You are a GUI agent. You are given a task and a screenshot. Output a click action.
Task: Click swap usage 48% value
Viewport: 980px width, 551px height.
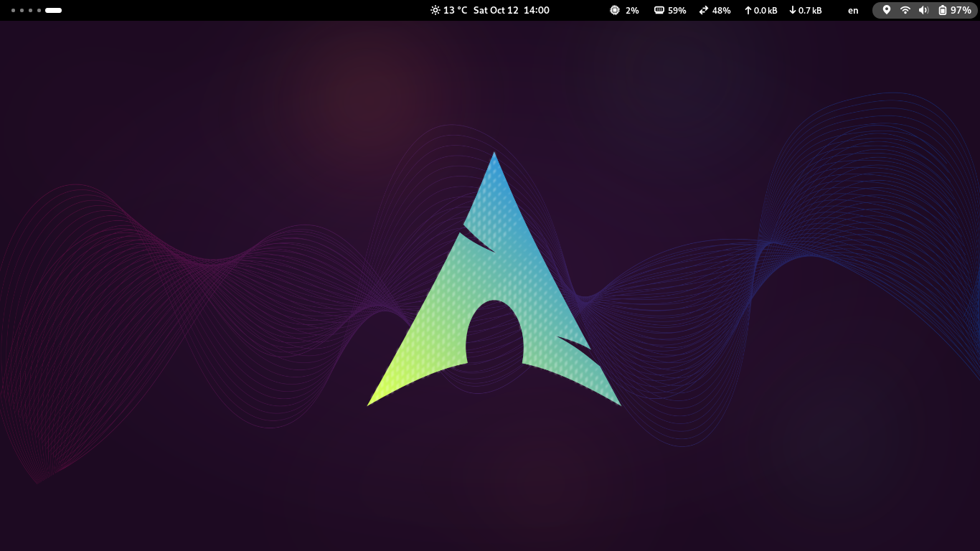[x=722, y=10]
